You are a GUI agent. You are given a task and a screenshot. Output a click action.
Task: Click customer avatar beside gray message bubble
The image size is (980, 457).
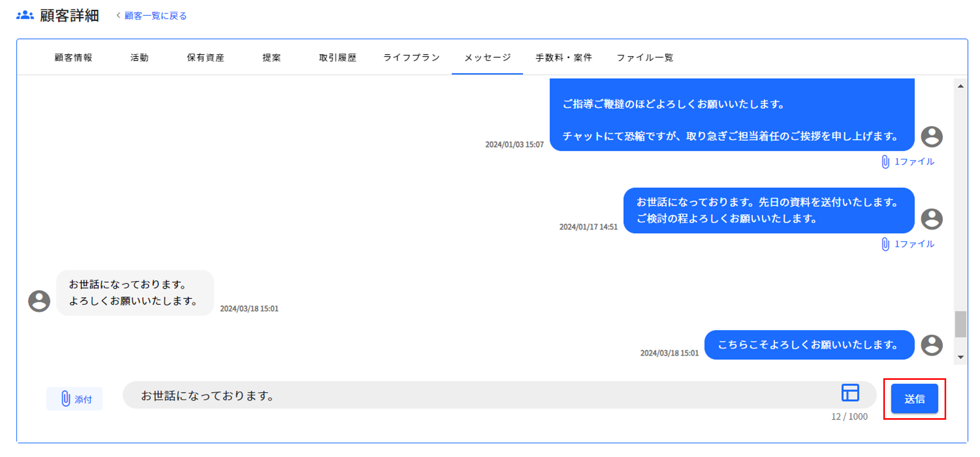pos(39,301)
